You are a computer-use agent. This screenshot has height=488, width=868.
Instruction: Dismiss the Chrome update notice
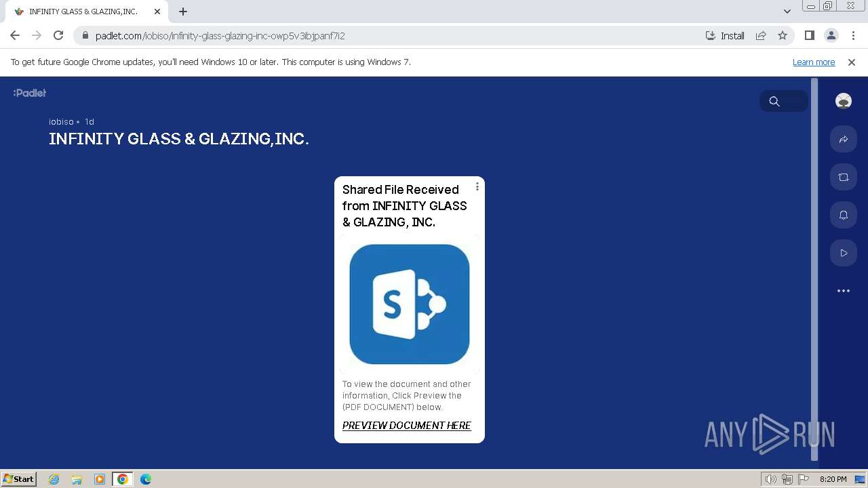(x=852, y=62)
